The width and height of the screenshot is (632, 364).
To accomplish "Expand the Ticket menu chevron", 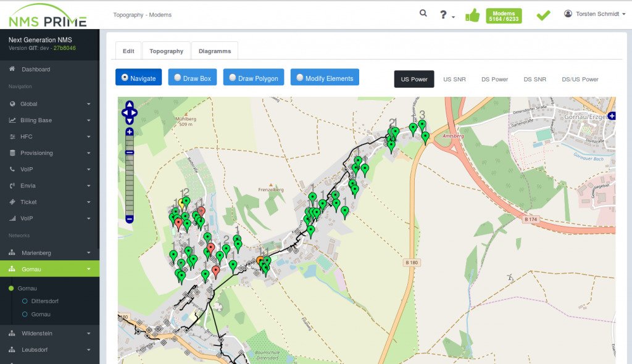I will [x=89, y=202].
